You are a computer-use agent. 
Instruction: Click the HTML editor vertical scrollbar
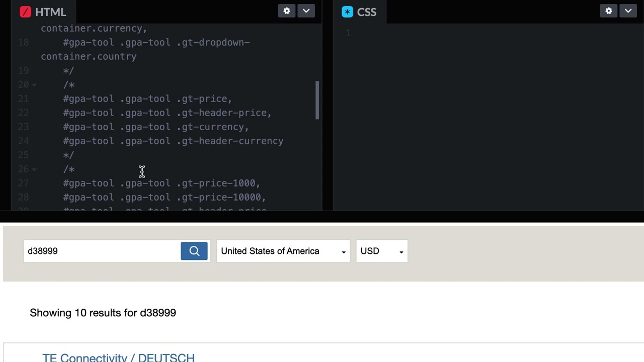coord(317,100)
